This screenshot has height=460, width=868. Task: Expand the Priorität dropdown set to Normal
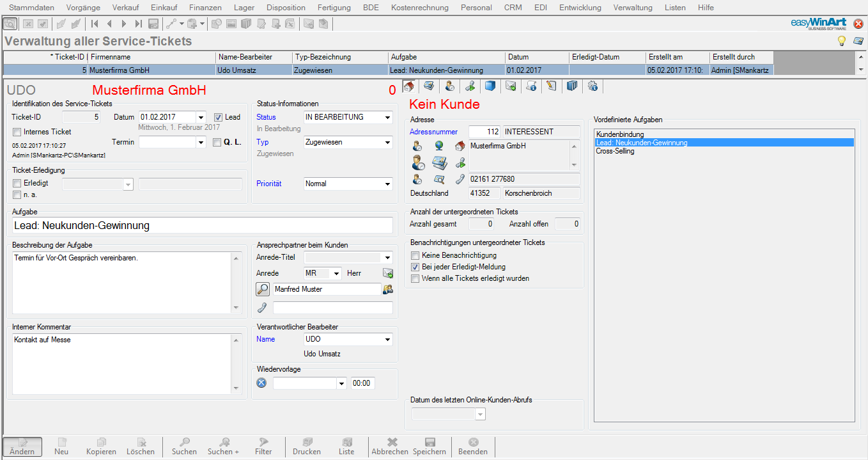point(387,184)
